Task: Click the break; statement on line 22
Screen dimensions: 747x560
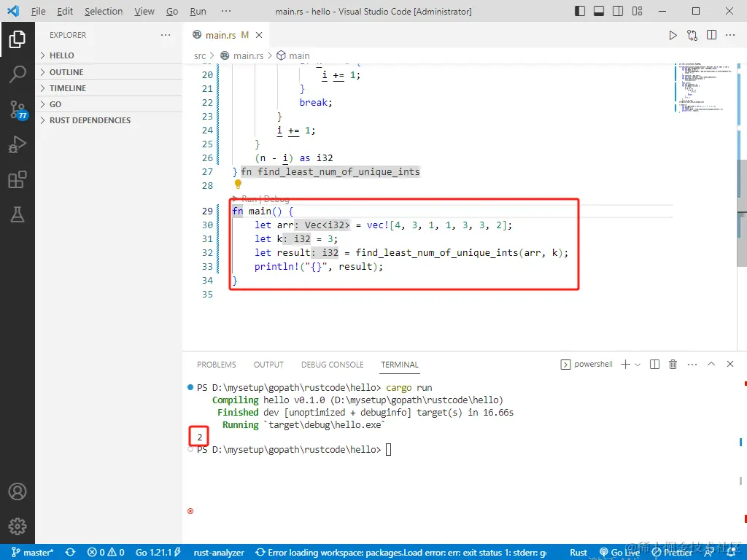Action: [316, 102]
